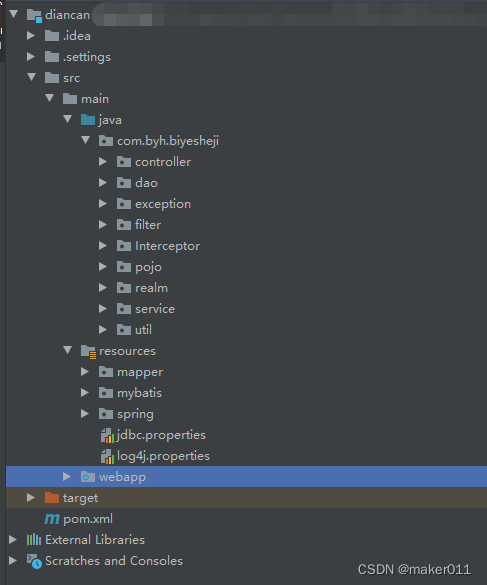487x585 pixels.
Task: Collapse the java folder arrow
Action: pos(68,119)
